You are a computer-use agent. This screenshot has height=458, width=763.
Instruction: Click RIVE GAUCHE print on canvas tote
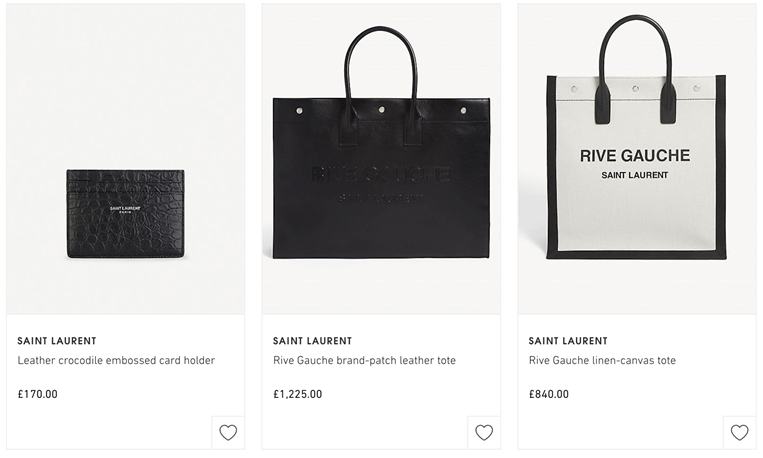click(x=635, y=156)
